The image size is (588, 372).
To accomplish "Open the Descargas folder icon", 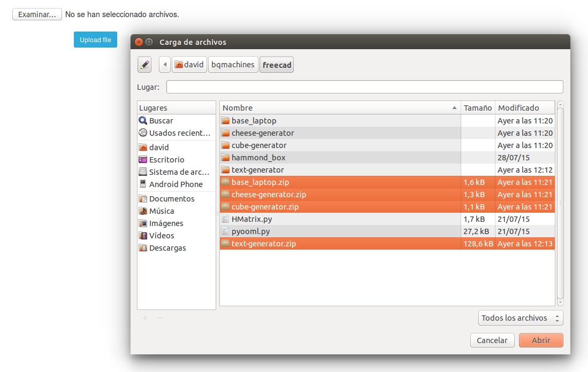I will (x=143, y=248).
